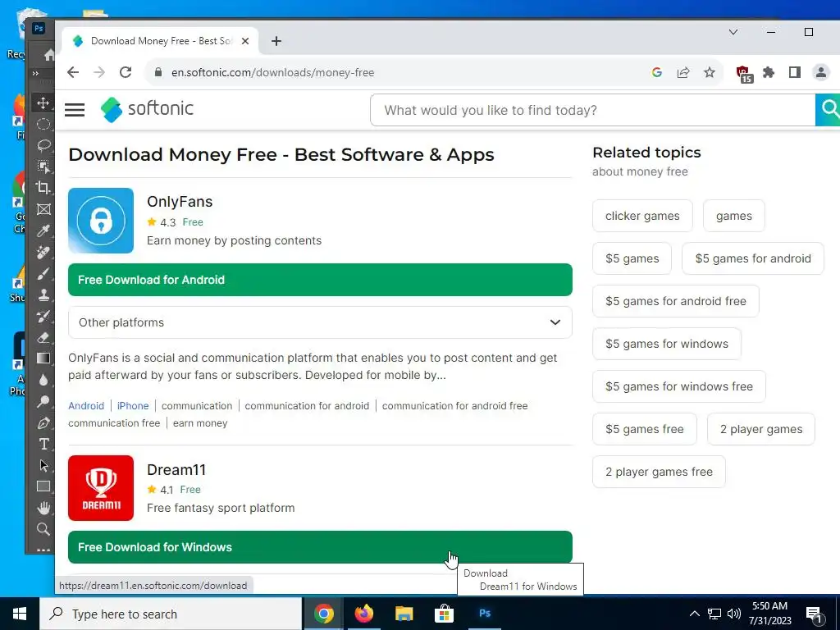Select the clicker games topic chip
This screenshot has height=630, width=840.
click(642, 216)
